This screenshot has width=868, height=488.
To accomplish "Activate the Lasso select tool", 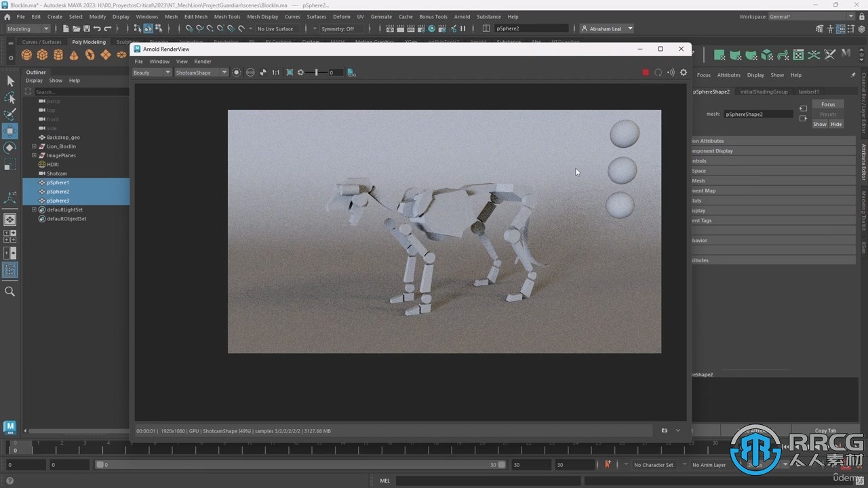I will tap(10, 98).
